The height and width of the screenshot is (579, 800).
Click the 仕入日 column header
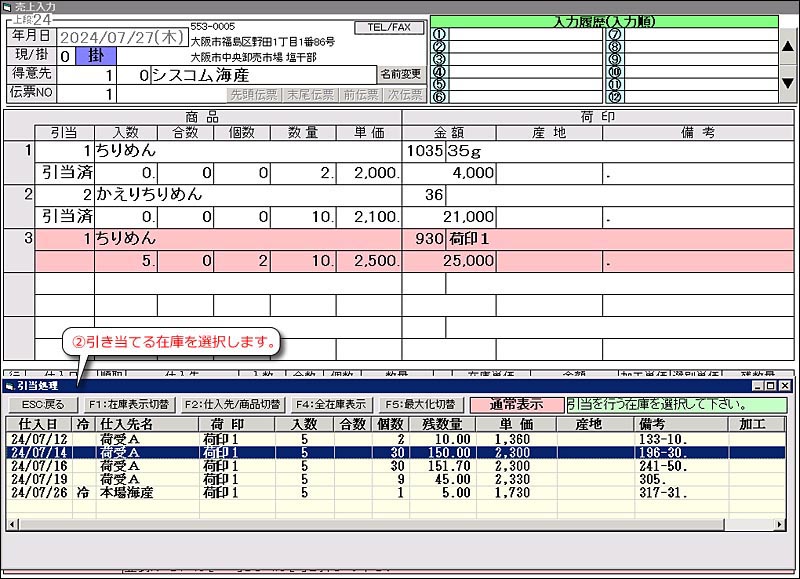pos(38,425)
